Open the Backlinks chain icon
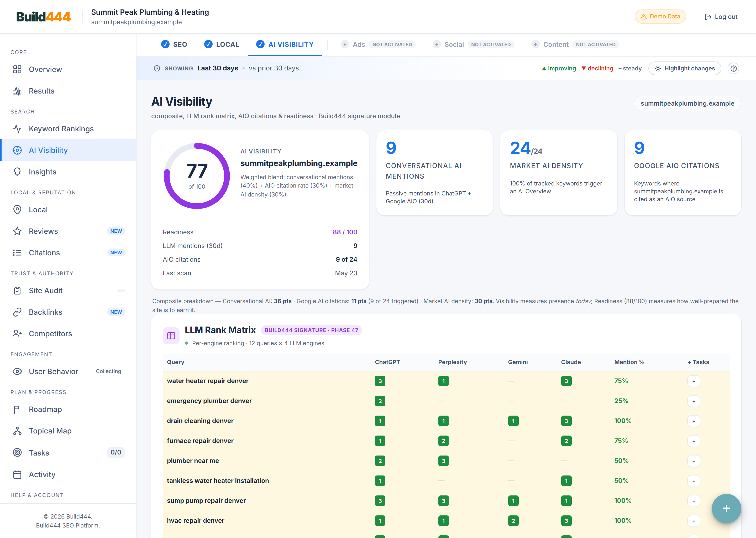 (17, 312)
